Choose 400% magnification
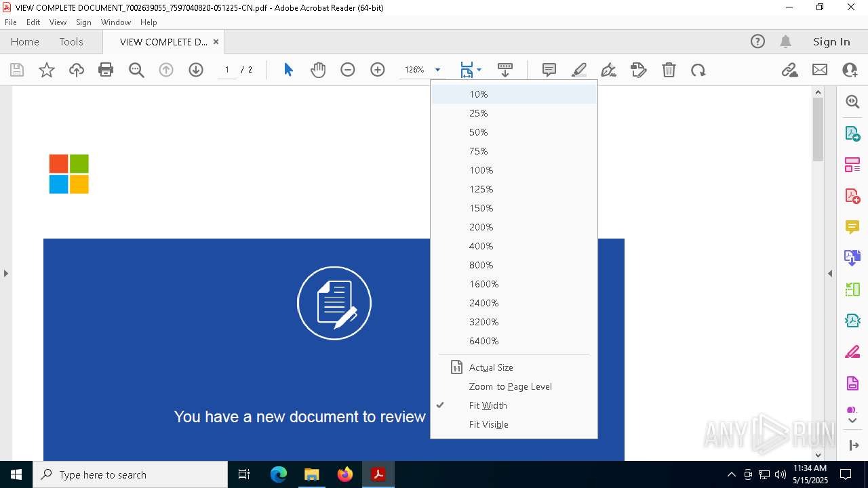Image resolution: width=868 pixels, height=488 pixels. pos(514,246)
